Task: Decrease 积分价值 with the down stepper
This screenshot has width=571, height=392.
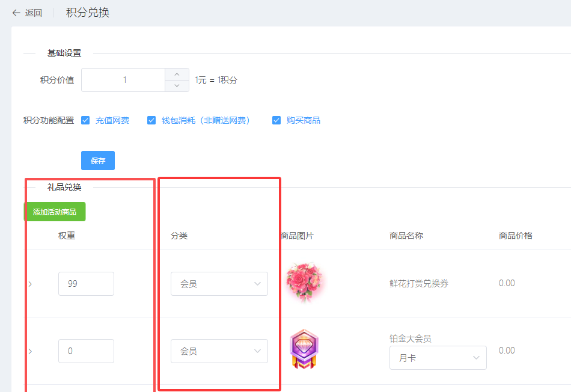Action: pos(177,85)
